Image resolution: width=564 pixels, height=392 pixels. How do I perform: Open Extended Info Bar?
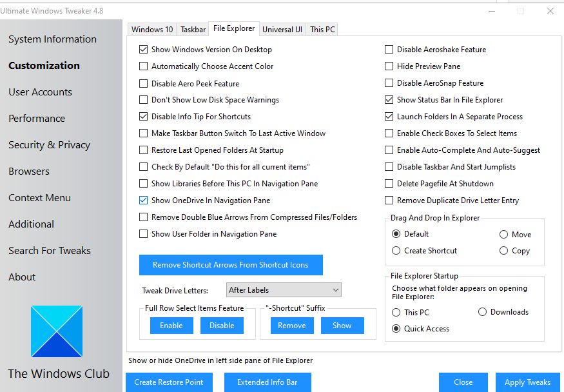click(267, 382)
